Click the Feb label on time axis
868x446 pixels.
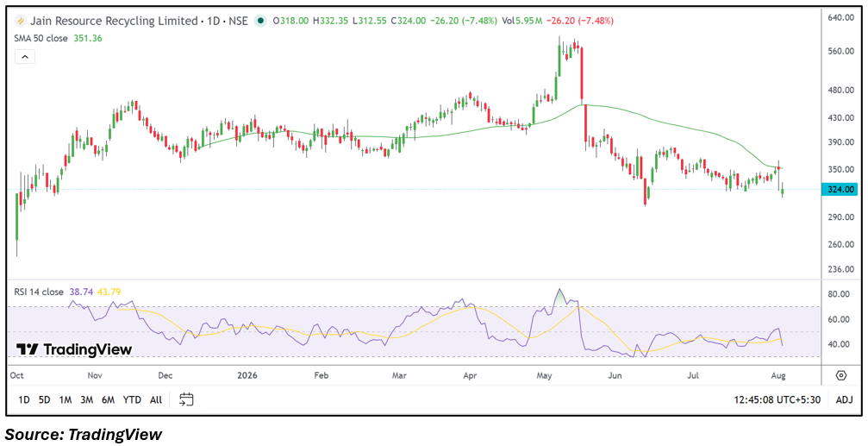tap(321, 375)
